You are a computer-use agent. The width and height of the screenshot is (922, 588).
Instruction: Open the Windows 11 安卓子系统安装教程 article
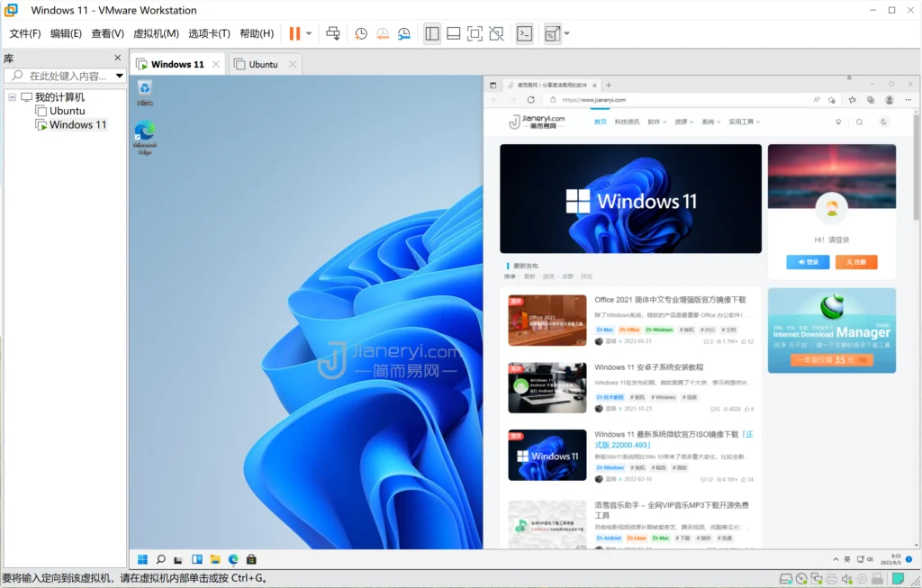click(x=648, y=366)
